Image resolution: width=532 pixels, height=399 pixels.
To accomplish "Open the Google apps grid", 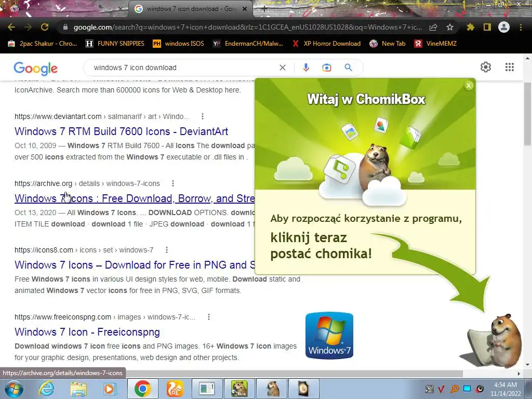I will tap(510, 67).
